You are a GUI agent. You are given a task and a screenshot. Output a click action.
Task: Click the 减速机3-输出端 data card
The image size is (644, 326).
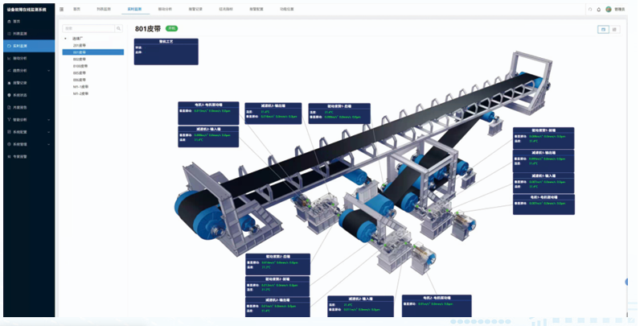click(x=273, y=113)
